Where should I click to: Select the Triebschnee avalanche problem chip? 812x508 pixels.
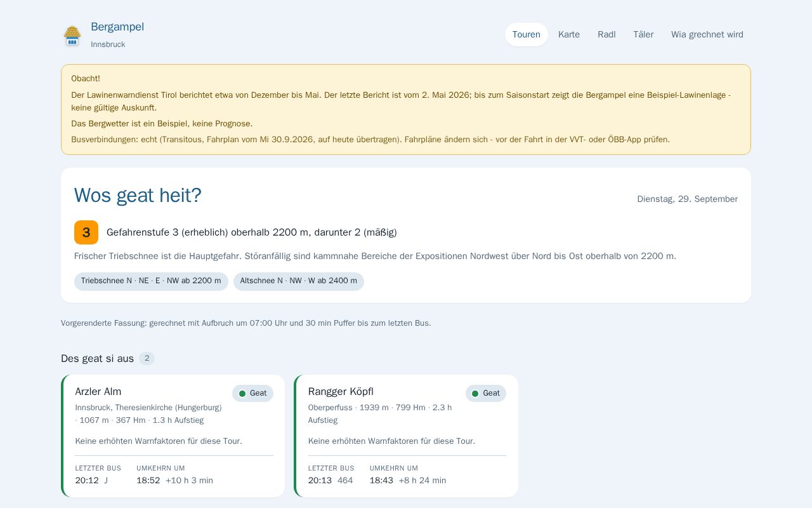pos(151,281)
